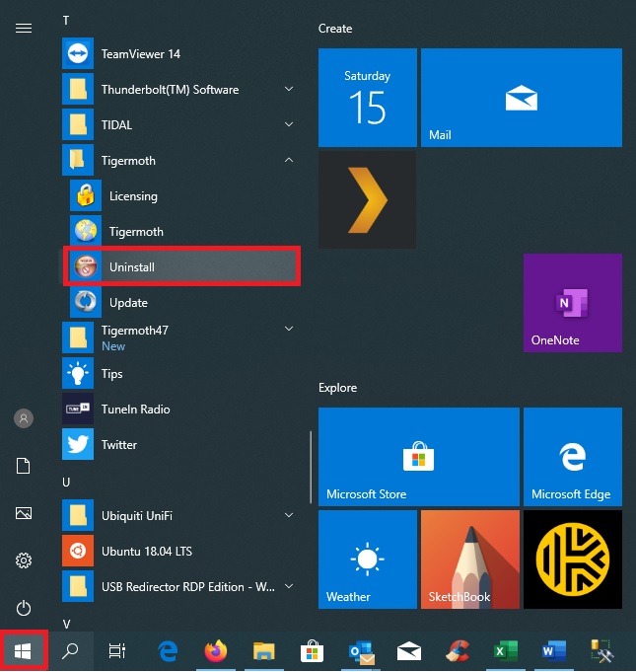Open the Calendar tile showing Saturday 15
636x672 pixels.
(x=368, y=98)
